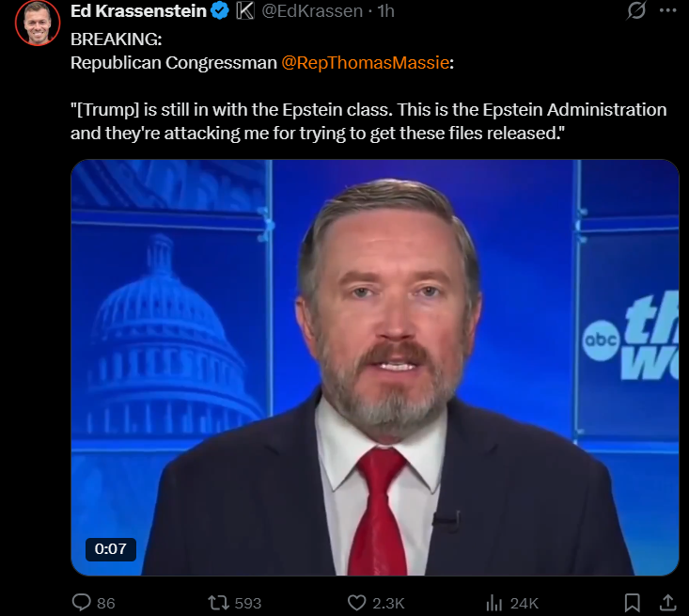Like the post with the heart icon
689x616 pixels.
[x=357, y=603]
